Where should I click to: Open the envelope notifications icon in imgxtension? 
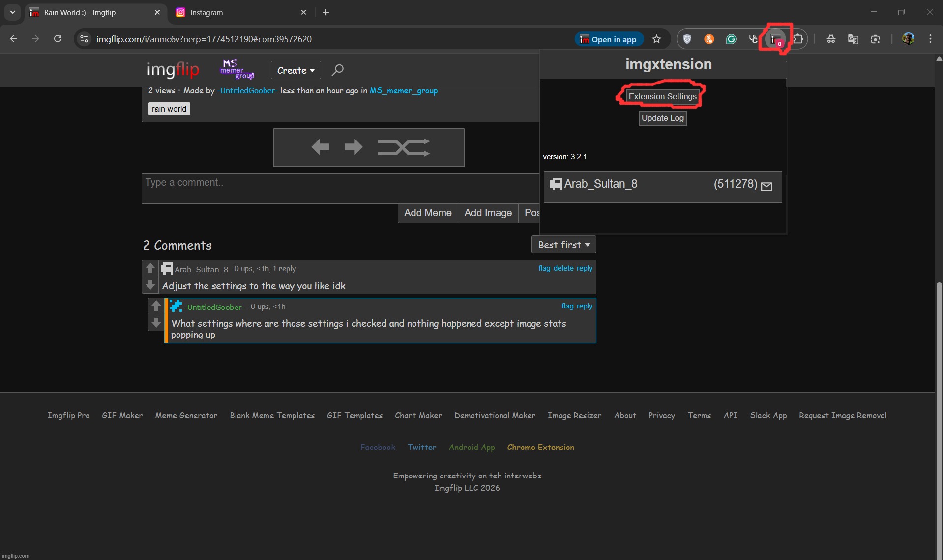click(x=766, y=186)
